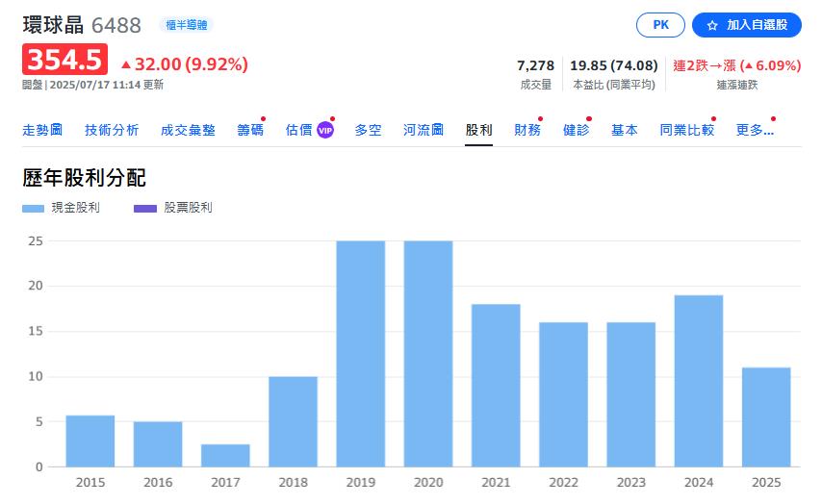Click the 2015 dividend bar

pos(90,441)
